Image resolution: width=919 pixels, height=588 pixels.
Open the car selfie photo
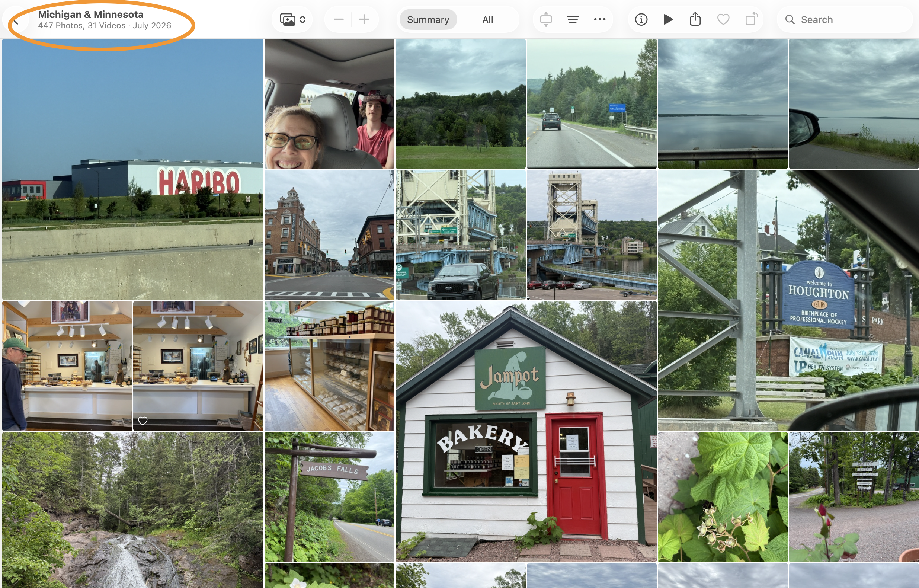pyautogui.click(x=329, y=103)
